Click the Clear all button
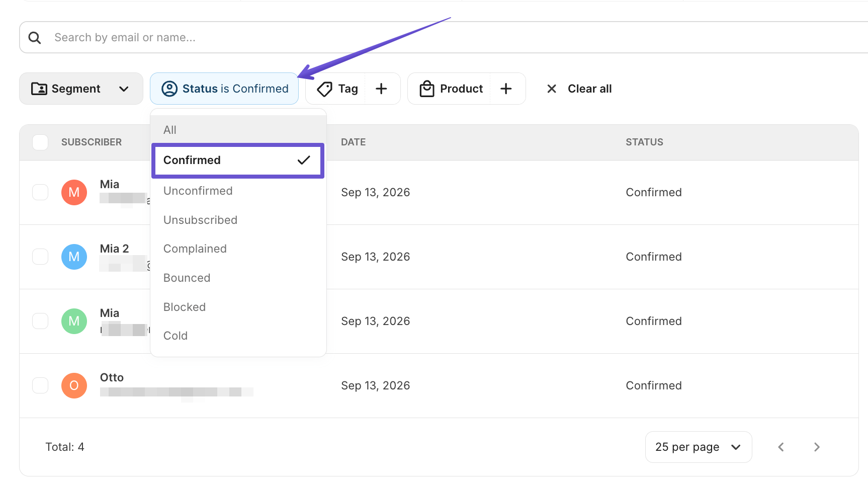Viewport: 868px width, 481px height. (x=579, y=89)
